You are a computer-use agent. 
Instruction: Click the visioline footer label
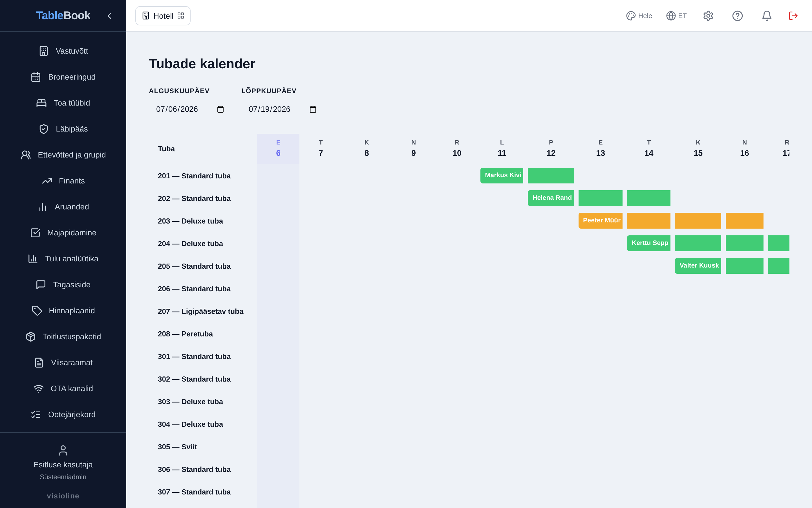[63, 496]
